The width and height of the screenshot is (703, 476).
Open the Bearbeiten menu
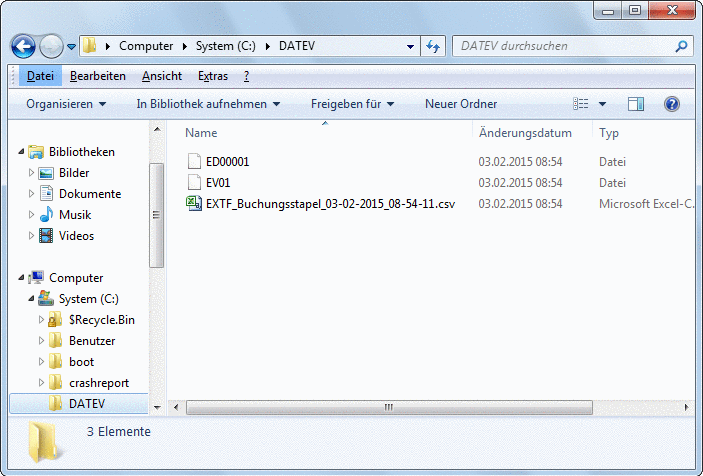[97, 76]
